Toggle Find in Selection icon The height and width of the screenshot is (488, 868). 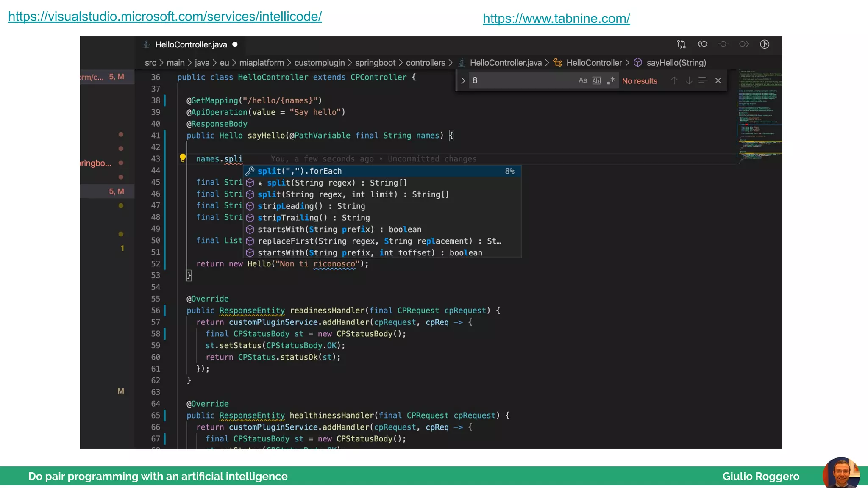coord(703,80)
